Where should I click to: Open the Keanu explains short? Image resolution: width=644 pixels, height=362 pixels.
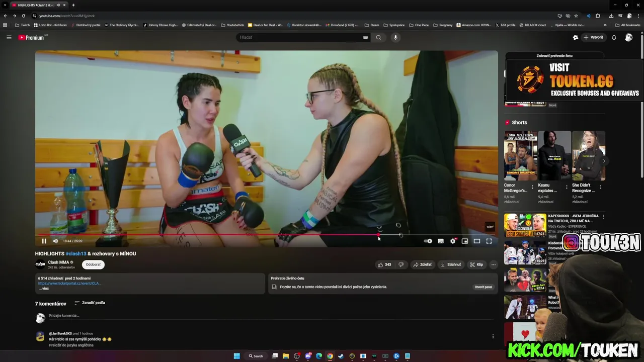tap(554, 156)
